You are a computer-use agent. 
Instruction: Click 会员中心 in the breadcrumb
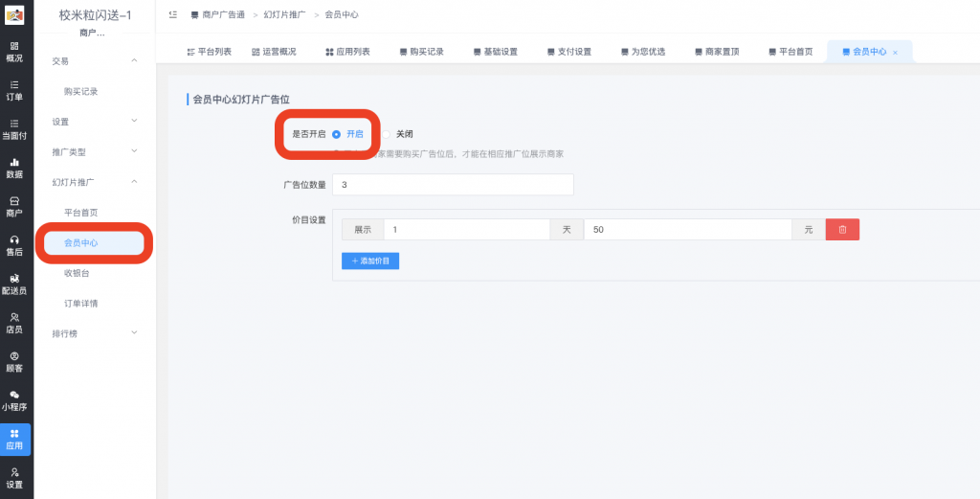pos(342,14)
